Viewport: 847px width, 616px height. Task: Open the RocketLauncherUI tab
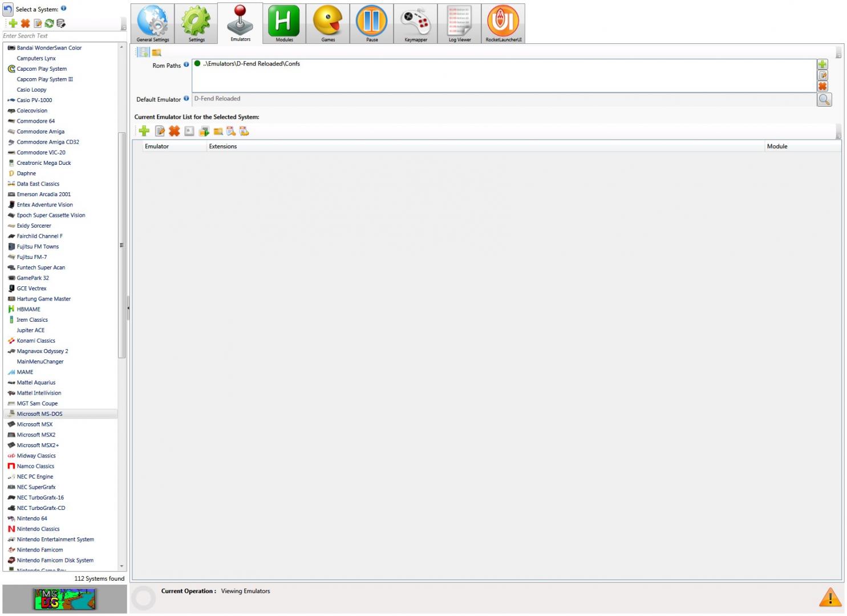click(x=504, y=23)
